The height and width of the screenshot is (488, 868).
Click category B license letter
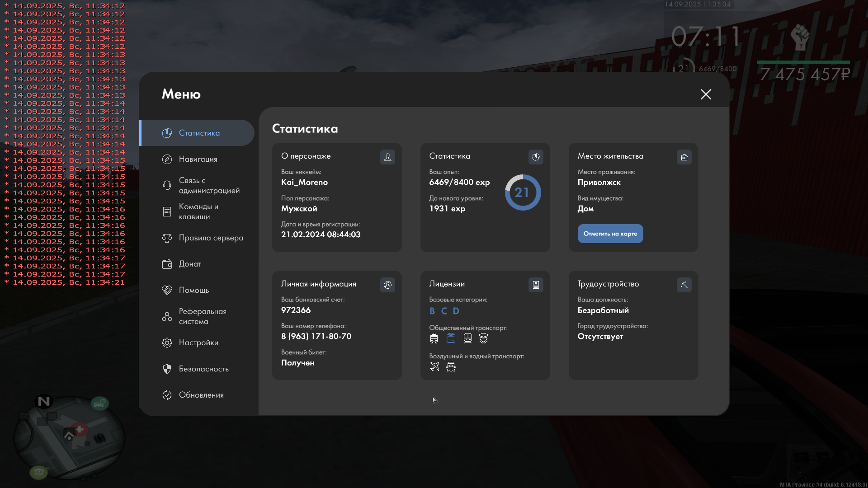click(432, 311)
